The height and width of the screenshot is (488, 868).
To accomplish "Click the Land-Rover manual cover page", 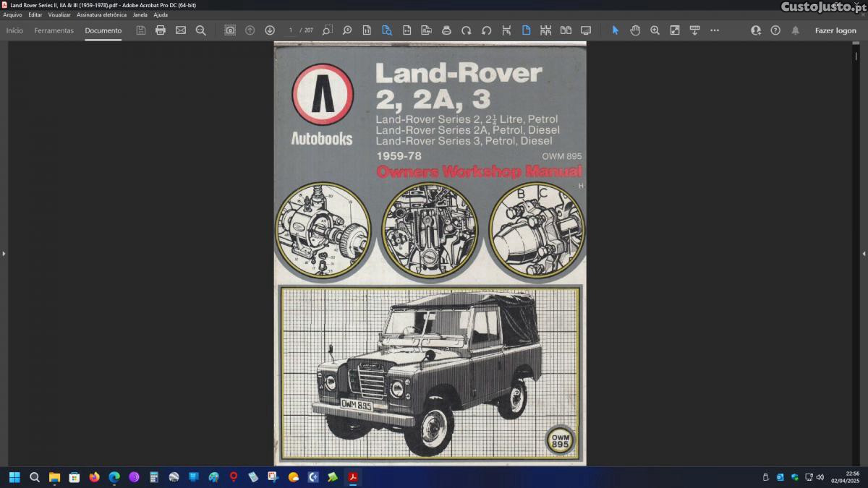I will pyautogui.click(x=430, y=253).
